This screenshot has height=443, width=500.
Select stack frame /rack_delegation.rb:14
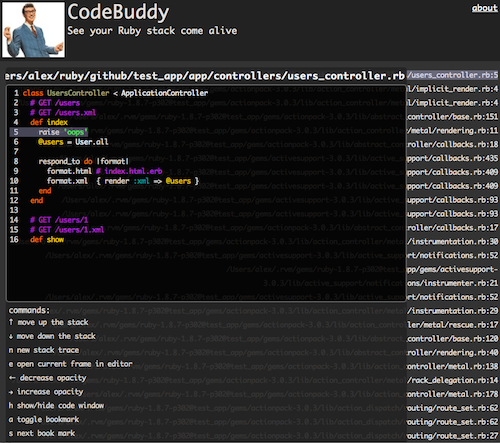click(453, 380)
